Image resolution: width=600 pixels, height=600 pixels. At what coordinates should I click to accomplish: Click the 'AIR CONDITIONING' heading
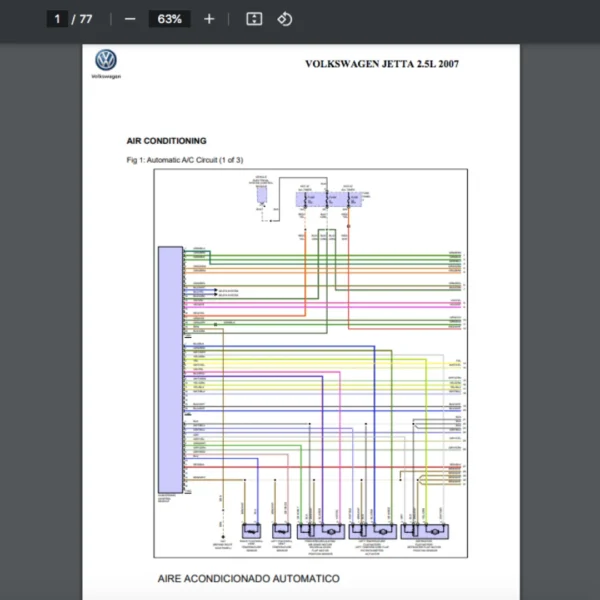(166, 141)
